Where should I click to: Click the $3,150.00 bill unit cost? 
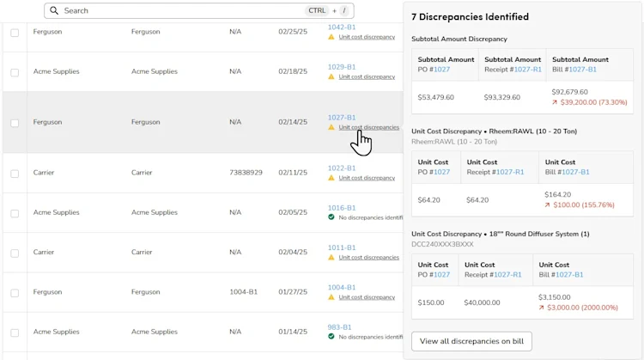point(555,297)
